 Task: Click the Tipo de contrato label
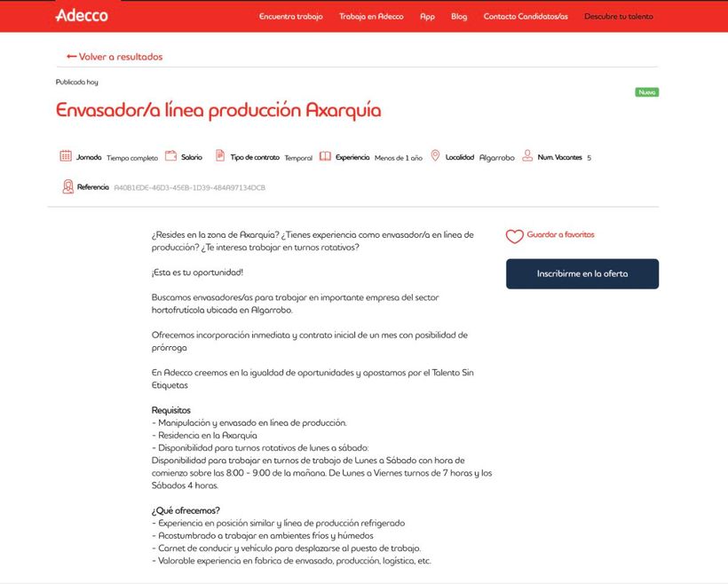coord(255,157)
